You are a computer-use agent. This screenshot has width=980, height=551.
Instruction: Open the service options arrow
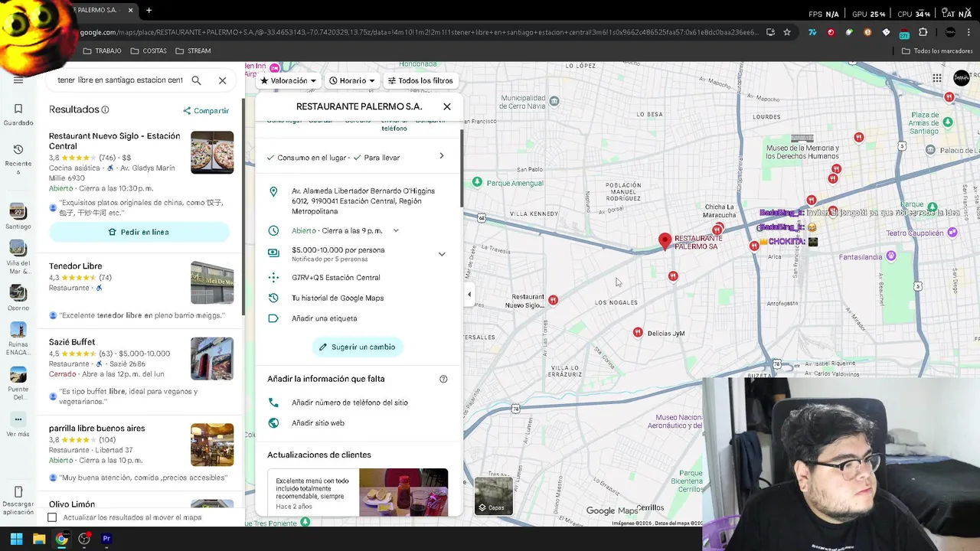tap(442, 156)
